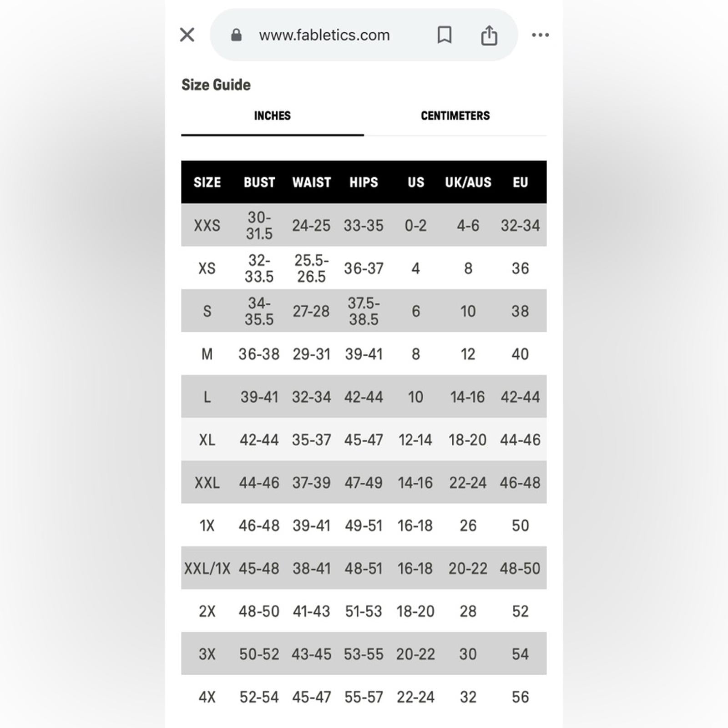The height and width of the screenshot is (728, 728).
Task: Click the Size Guide heading
Action: coord(216,85)
